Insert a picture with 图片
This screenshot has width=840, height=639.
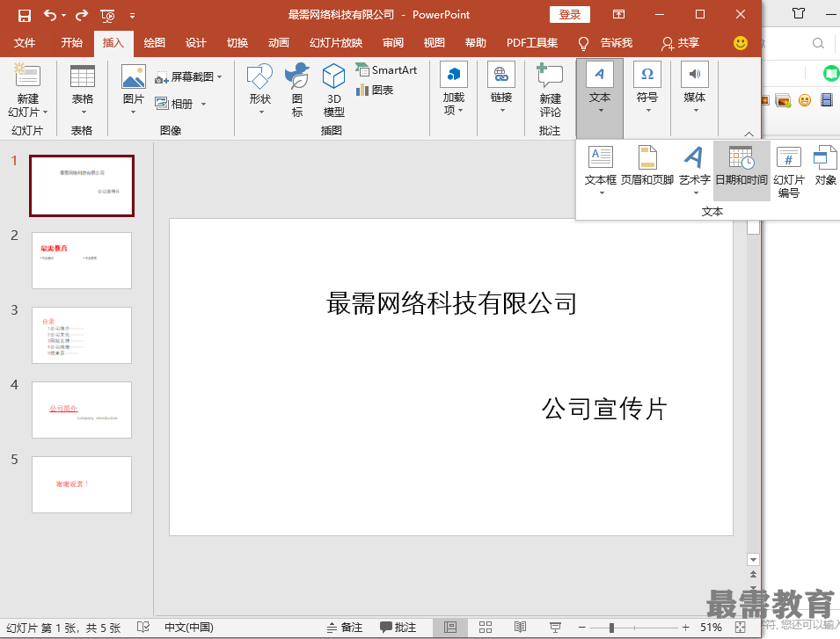(x=134, y=90)
